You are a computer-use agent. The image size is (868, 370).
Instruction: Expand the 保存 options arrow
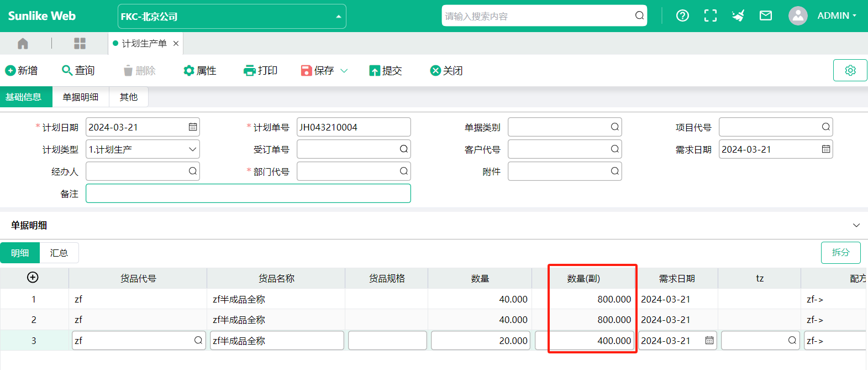pyautogui.click(x=344, y=71)
